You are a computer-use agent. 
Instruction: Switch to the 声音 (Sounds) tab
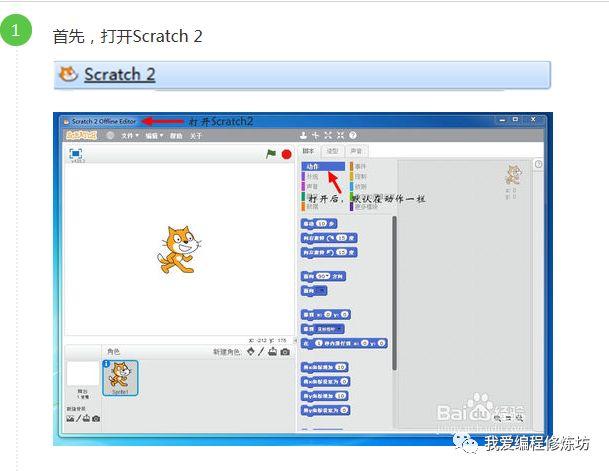(x=356, y=151)
